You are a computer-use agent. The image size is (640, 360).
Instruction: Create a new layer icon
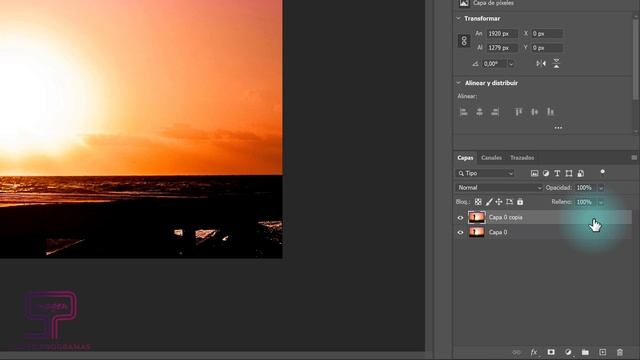pos(602,352)
